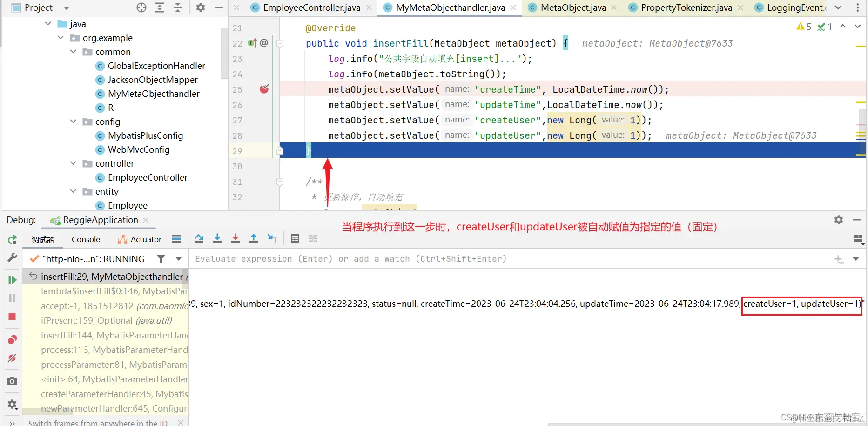Open Evaluate Expression calculator
Viewport: 868px width, 426px height.
[x=295, y=238]
